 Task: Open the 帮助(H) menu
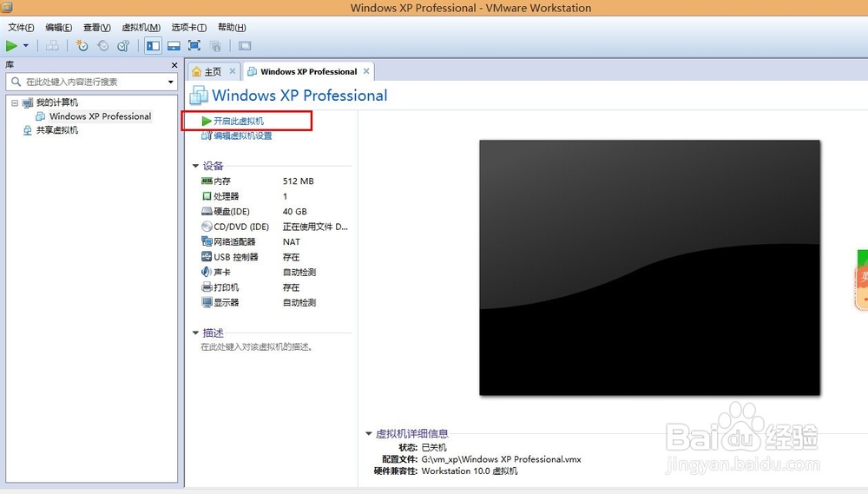pyautogui.click(x=232, y=27)
